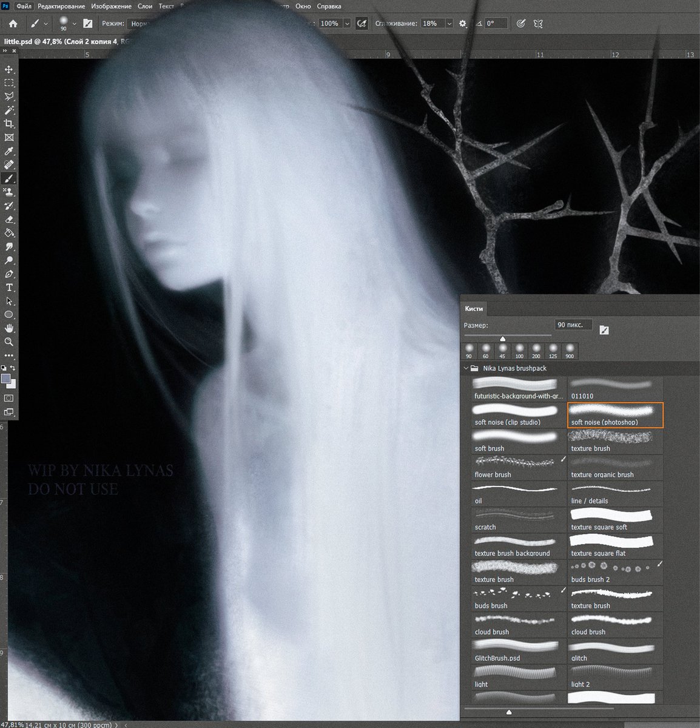Viewport: 700px width, 728px height.
Task: Select the History Brush tool
Action: tap(9, 206)
